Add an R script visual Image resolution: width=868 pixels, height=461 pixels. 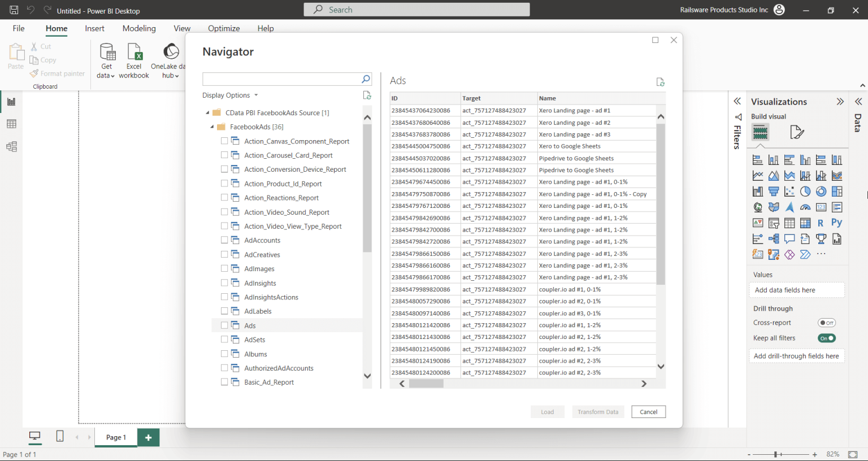click(821, 223)
